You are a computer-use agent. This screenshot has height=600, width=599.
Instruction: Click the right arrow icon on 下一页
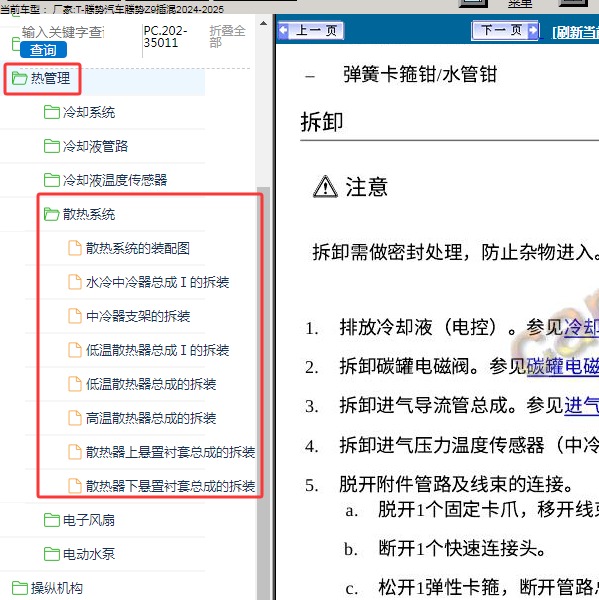[x=532, y=30]
